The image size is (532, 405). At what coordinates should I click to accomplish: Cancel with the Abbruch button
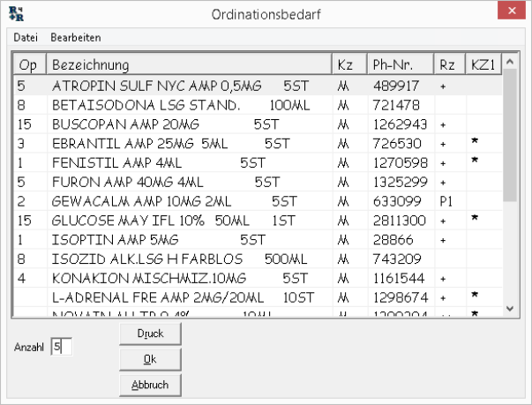(x=150, y=385)
